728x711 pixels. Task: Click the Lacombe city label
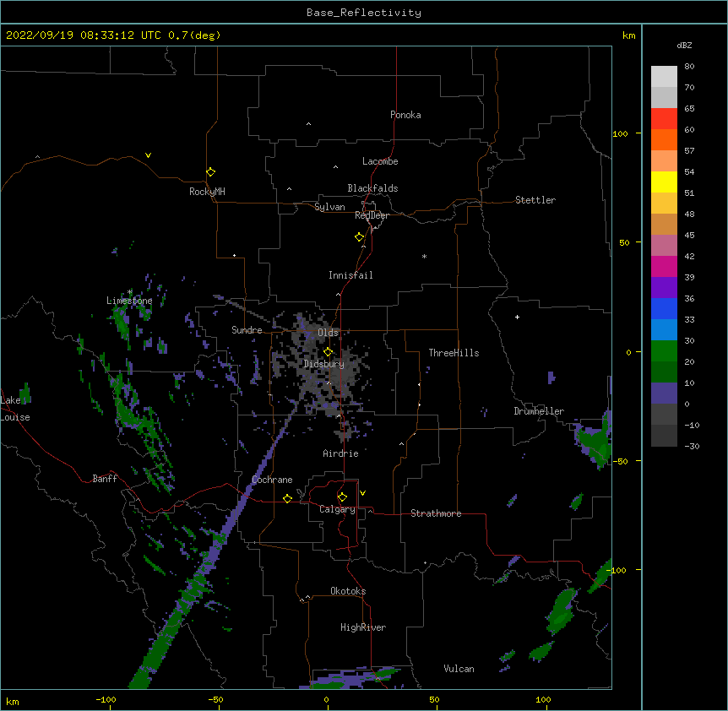tap(380, 161)
